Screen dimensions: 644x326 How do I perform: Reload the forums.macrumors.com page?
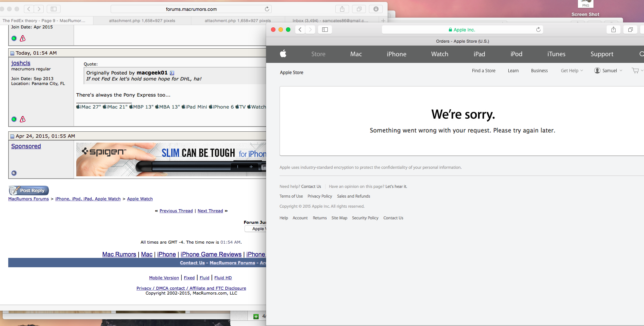pos(267,9)
